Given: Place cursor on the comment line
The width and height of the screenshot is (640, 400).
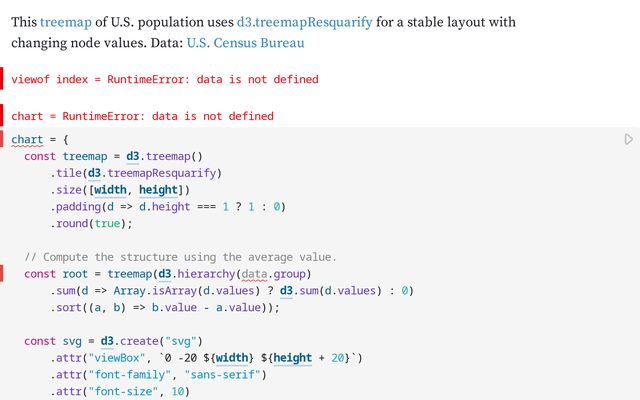Looking at the screenshot, I should pyautogui.click(x=180, y=257).
